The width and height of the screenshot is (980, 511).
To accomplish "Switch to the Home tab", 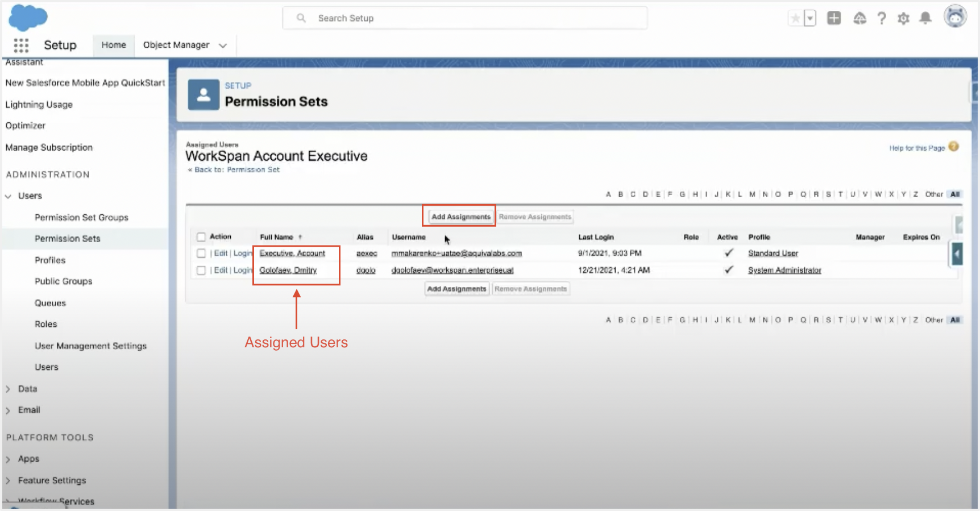I will [114, 45].
